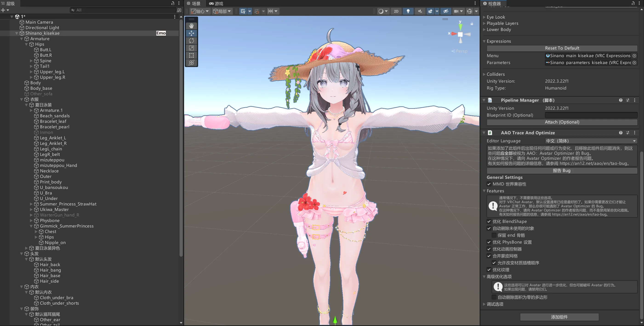Focus the Blueprint ID input field
The width and height of the screenshot is (644, 326).
pos(591,115)
